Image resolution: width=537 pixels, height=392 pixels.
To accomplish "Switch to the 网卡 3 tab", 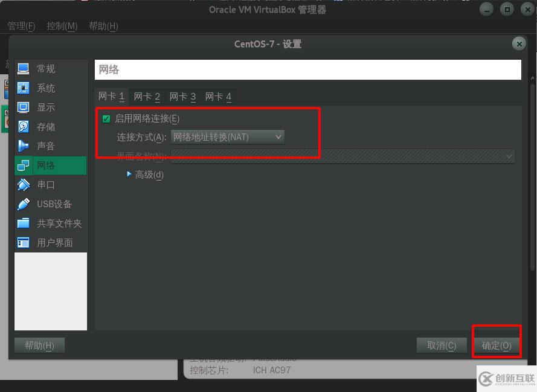I will coord(182,97).
